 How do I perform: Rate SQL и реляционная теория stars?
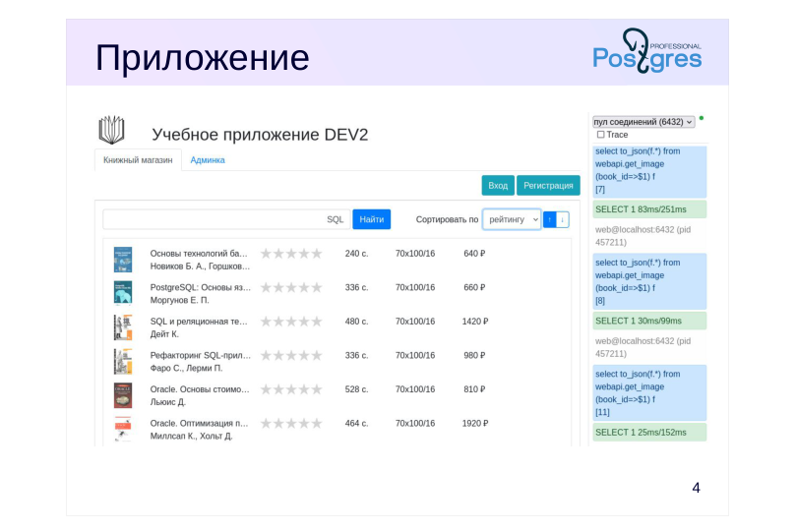pos(291,322)
